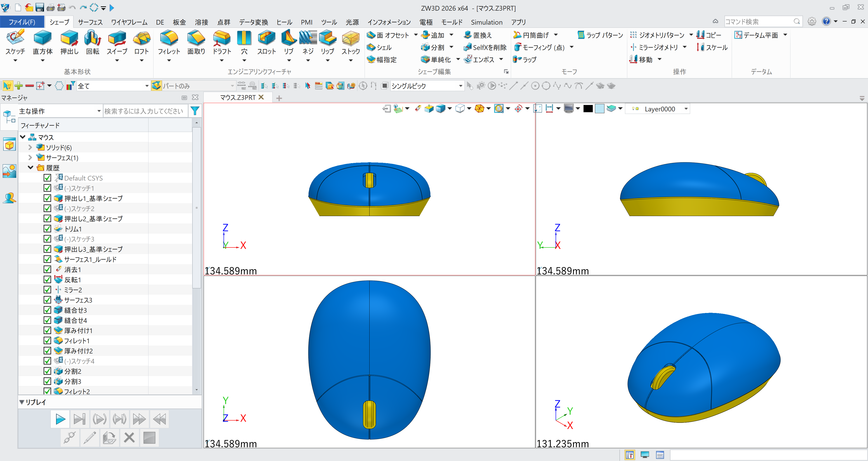The image size is (868, 461).
Task: Select the ストック stock tool
Action: [x=351, y=42]
